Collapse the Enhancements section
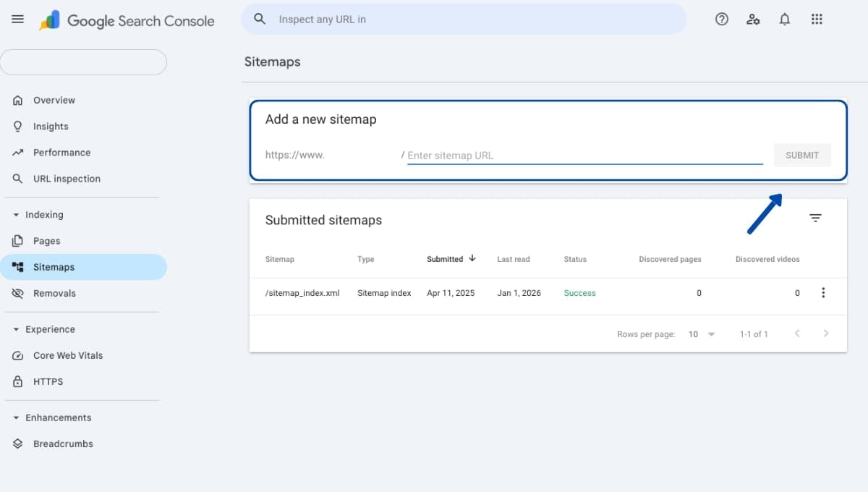Image resolution: width=868 pixels, height=492 pixels. point(51,417)
